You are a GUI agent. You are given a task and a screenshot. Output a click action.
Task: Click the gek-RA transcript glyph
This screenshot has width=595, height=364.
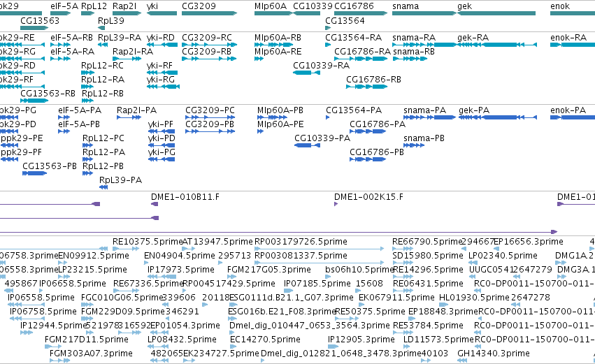click(497, 45)
